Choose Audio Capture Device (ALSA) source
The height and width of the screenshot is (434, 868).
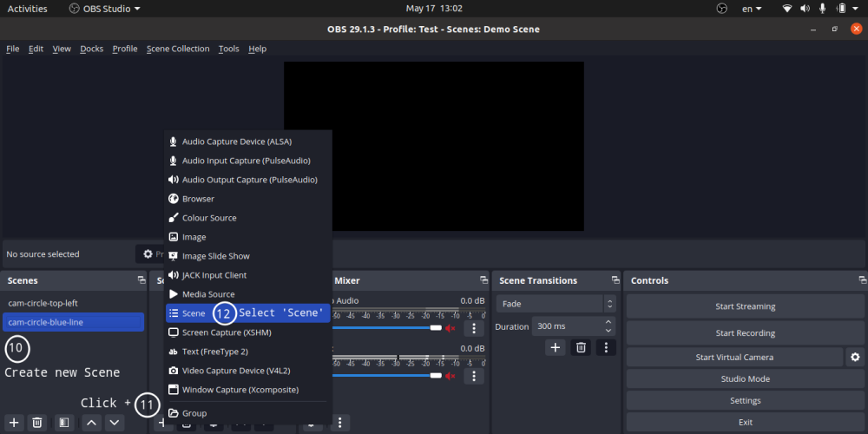tap(248, 141)
